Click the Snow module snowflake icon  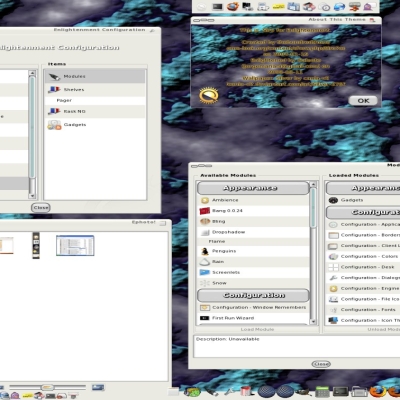click(205, 283)
